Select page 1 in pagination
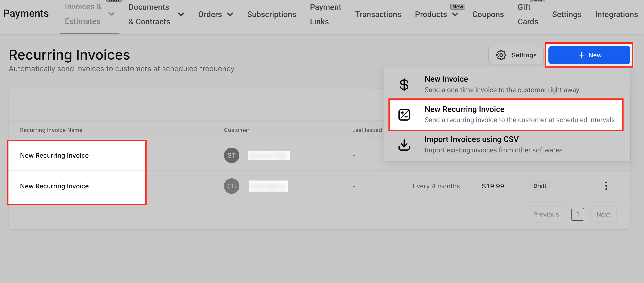 577,214
